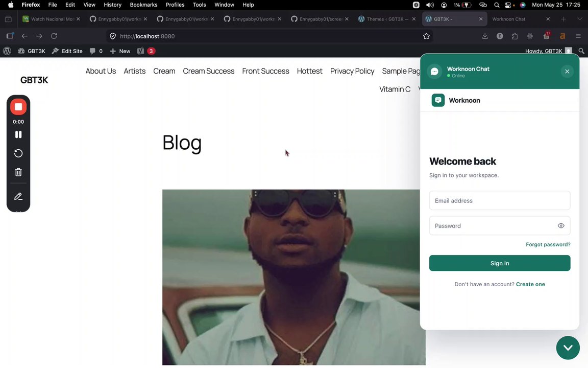Open the History menu in menu bar
This screenshot has height=368, width=588.
[112, 5]
